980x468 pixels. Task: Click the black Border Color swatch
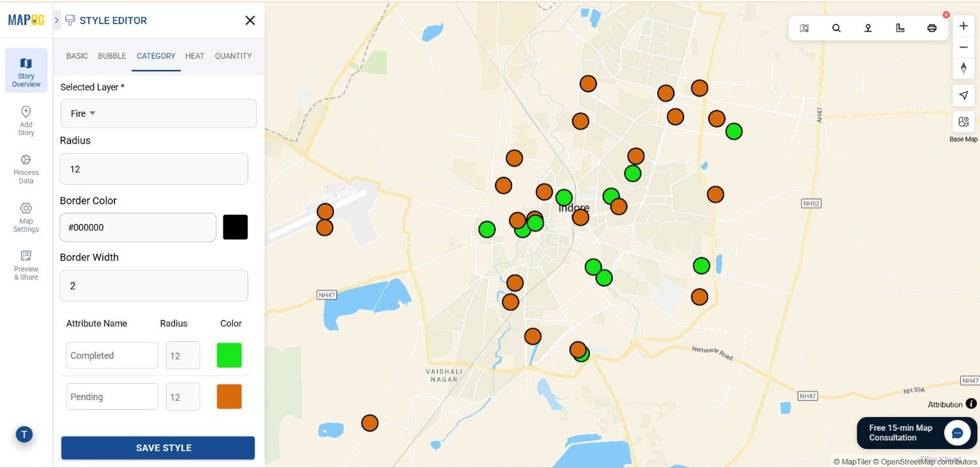coord(235,227)
